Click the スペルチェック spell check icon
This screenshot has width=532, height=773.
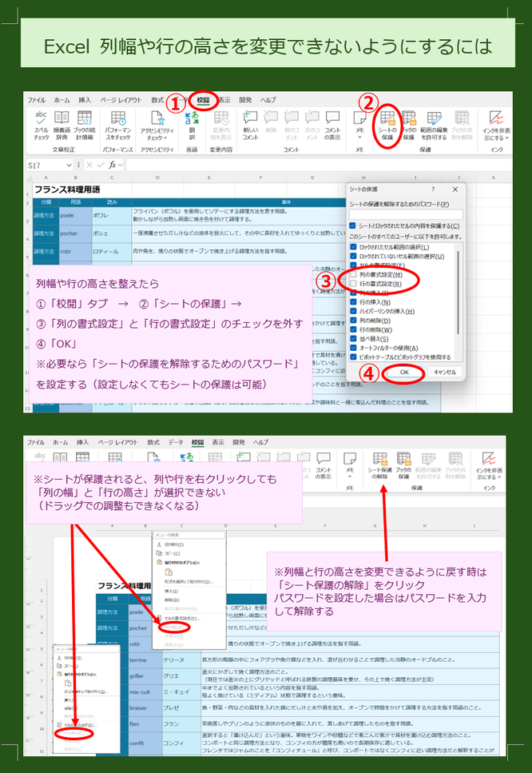(41, 126)
